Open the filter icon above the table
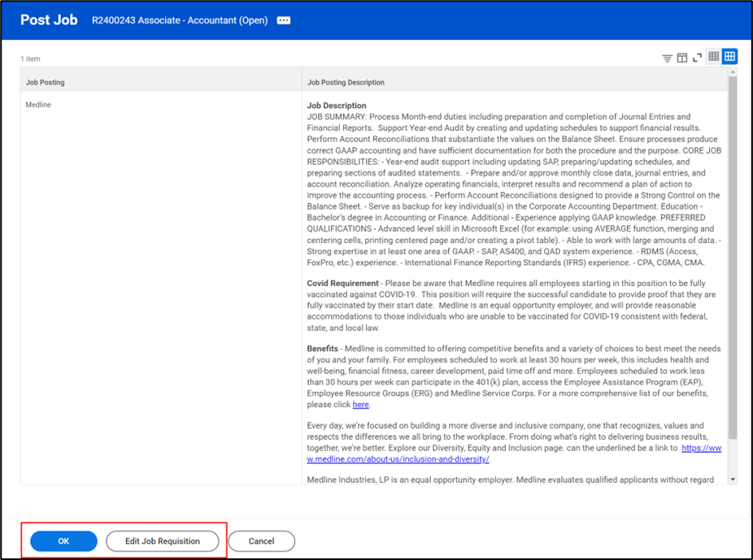 667,58
